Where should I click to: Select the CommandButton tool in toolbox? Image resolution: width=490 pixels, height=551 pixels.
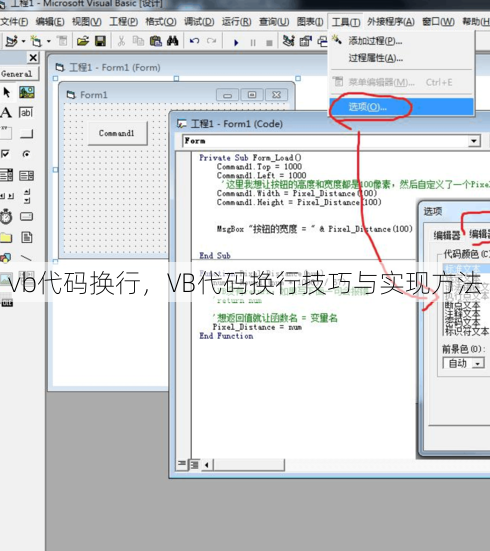pos(26,134)
